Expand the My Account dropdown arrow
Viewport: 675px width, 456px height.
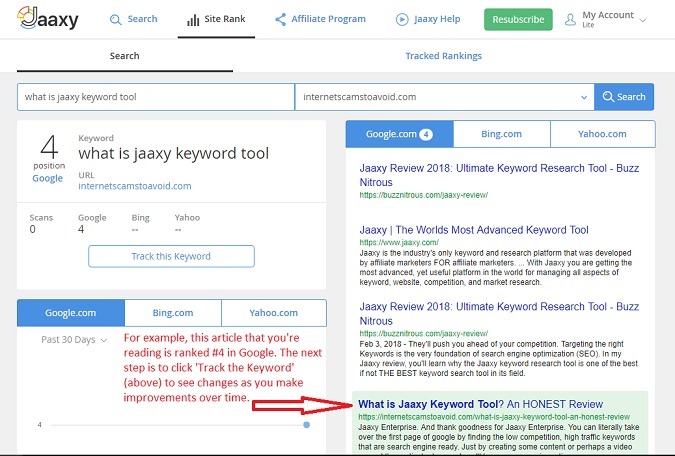(x=643, y=20)
